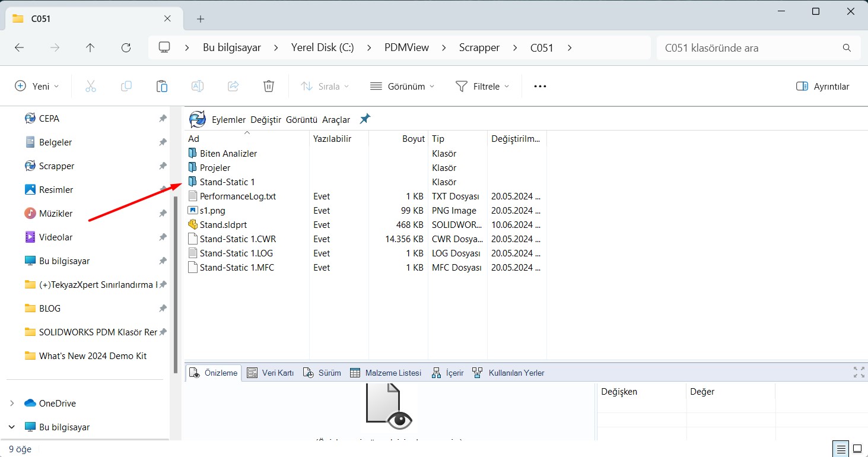The image size is (868, 457).
Task: Click the Share icon in toolbar
Action: (x=233, y=86)
